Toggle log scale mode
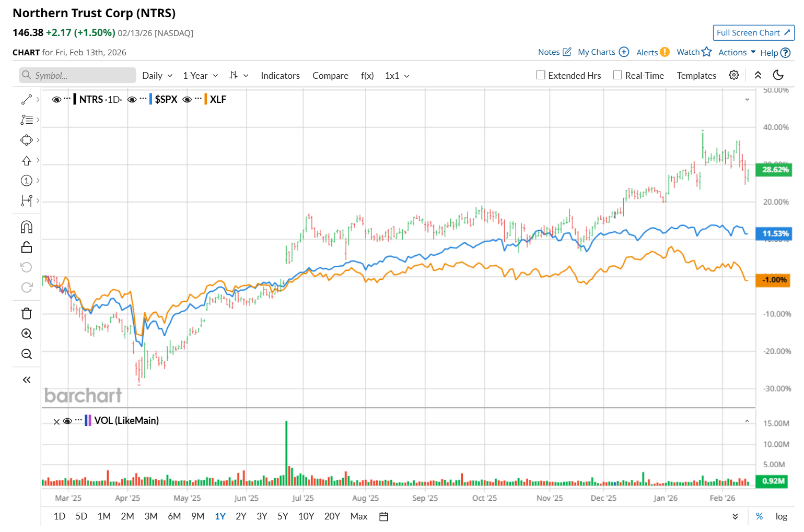 point(782,516)
